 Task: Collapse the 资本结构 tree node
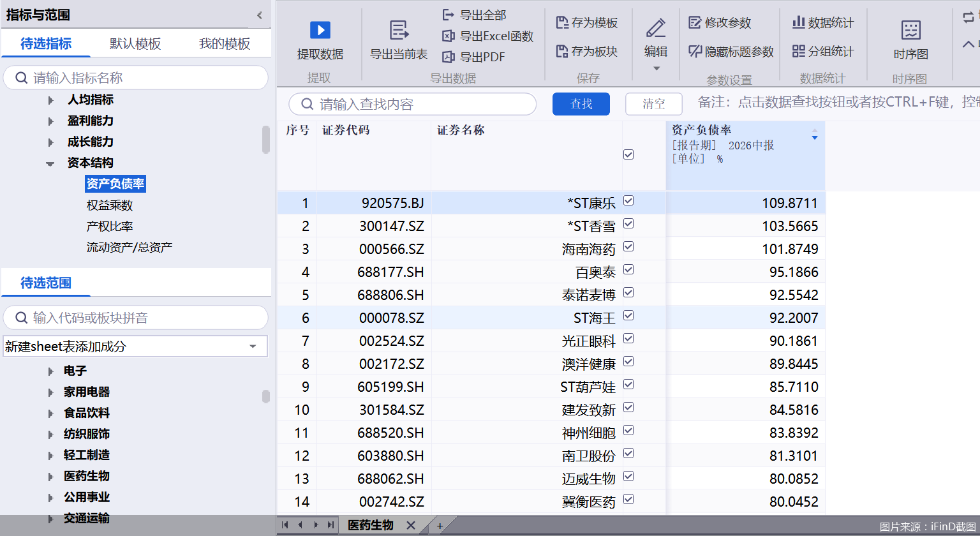50,164
